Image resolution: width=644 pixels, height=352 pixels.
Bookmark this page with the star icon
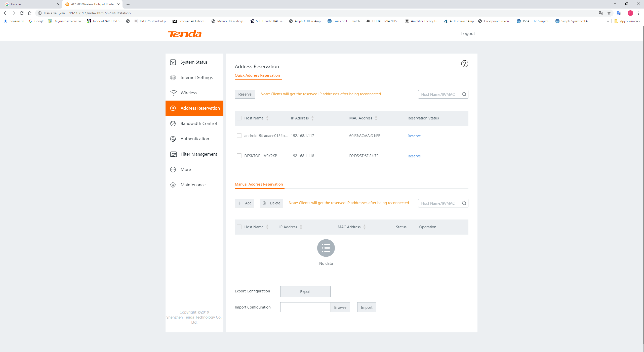(x=609, y=13)
